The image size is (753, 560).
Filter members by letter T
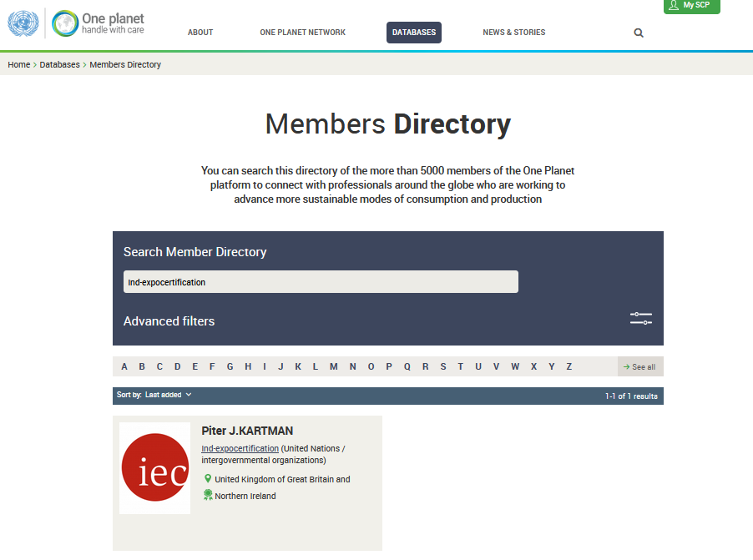tap(461, 366)
